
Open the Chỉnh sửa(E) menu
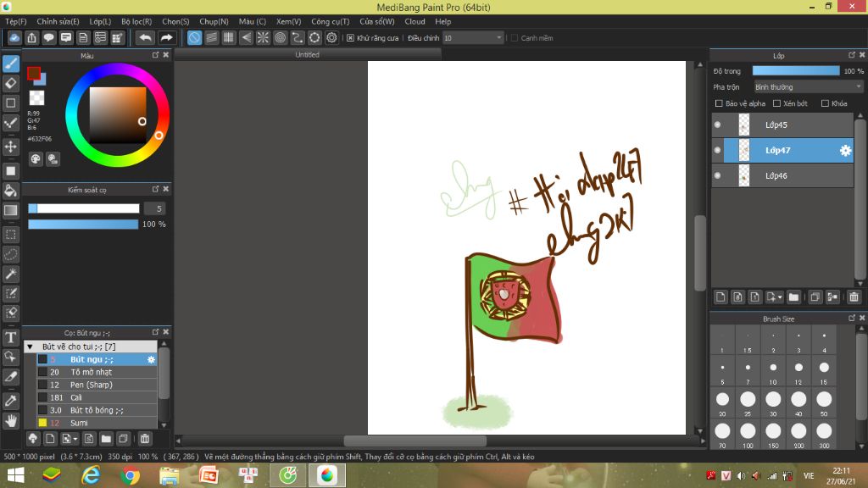(x=58, y=21)
